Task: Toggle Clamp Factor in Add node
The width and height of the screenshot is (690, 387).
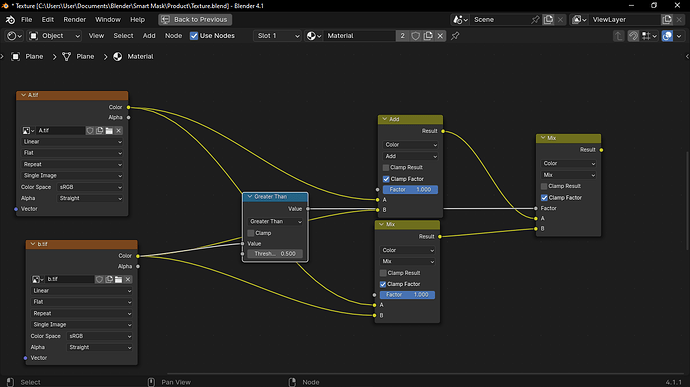Action: coord(386,179)
